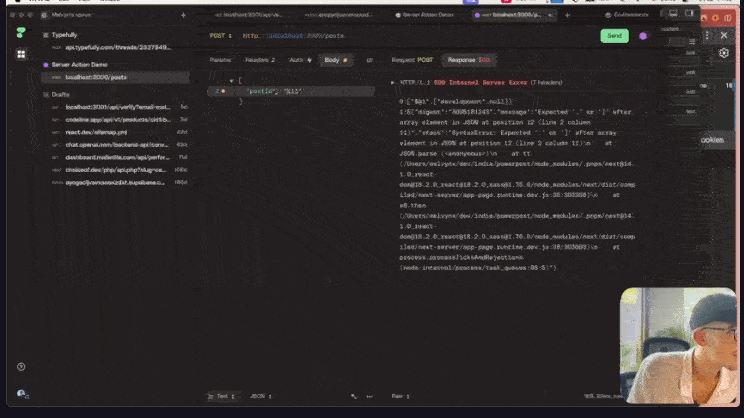Switch to the Params tab
Screen dimensions: 744x418
pyautogui.click(x=220, y=60)
